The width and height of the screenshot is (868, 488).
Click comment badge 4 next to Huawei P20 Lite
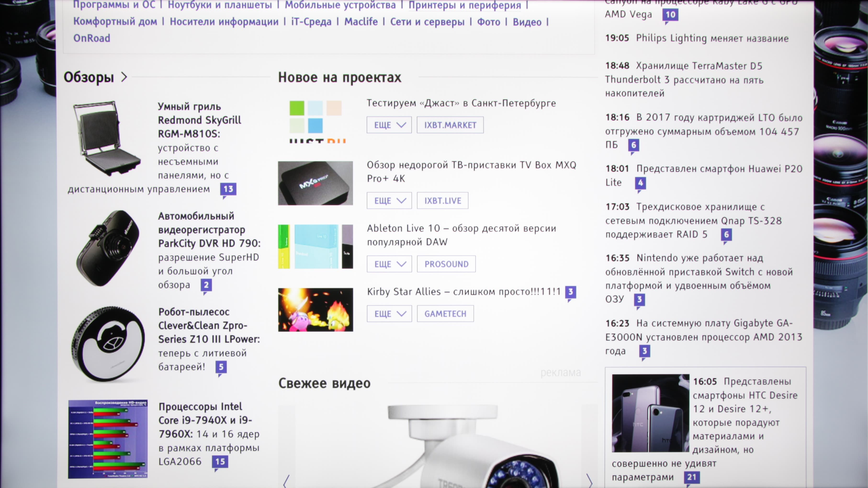point(640,183)
